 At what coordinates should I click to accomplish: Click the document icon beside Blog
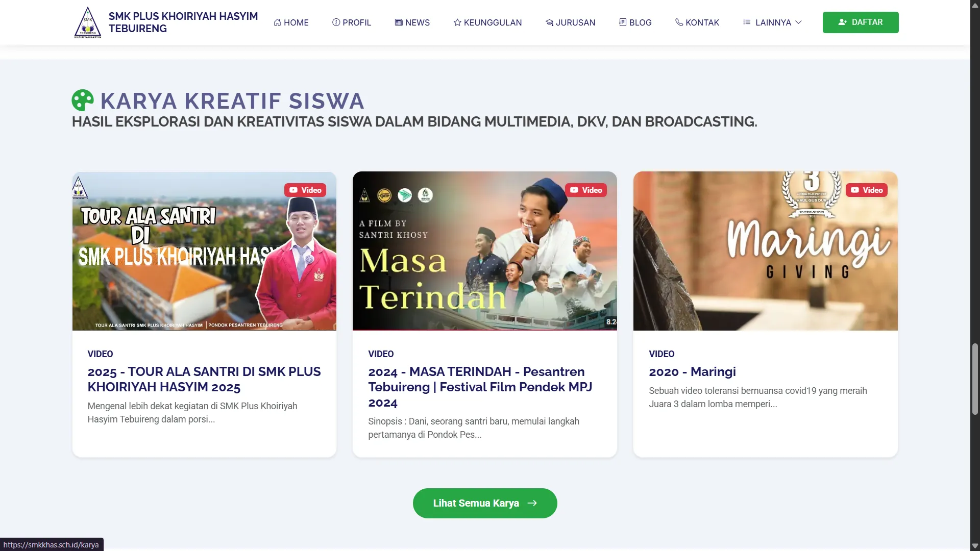tap(623, 22)
